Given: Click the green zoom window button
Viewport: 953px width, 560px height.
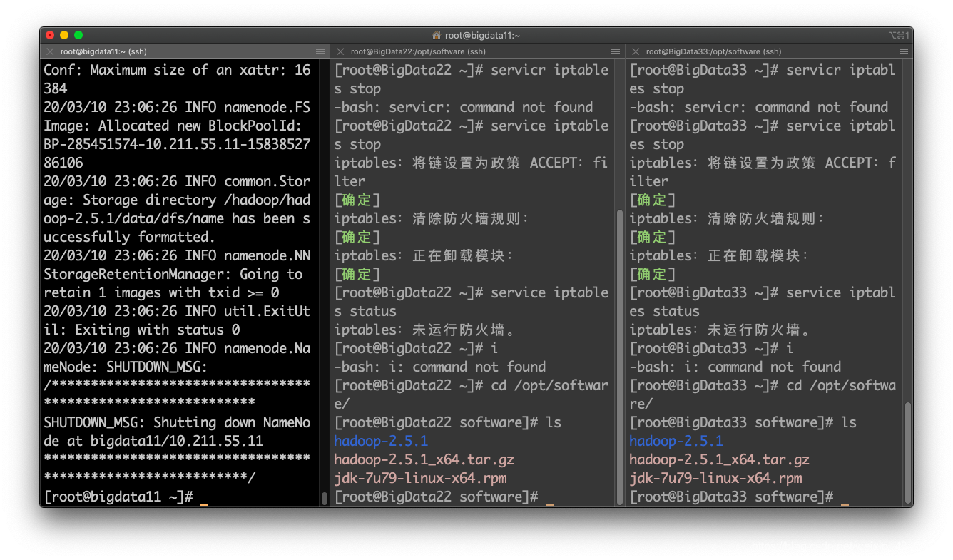Looking at the screenshot, I should [78, 35].
